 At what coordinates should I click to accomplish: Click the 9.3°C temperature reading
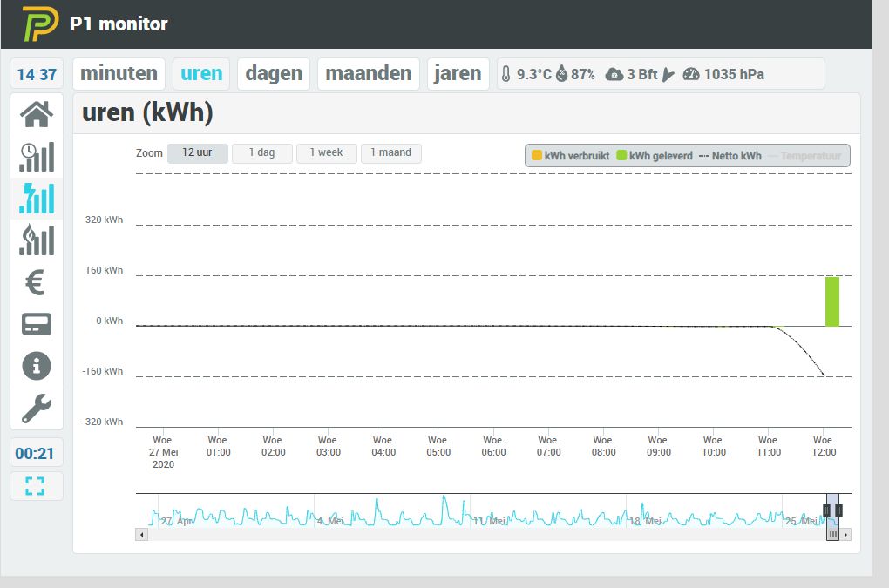533,74
